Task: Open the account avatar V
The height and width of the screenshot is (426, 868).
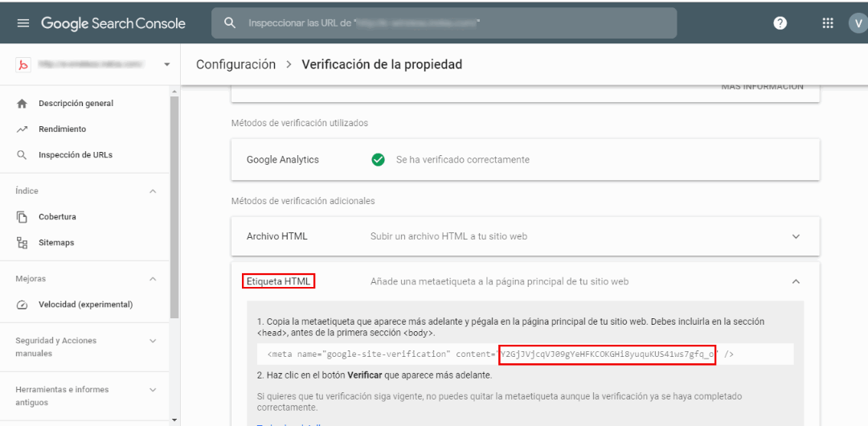Action: pyautogui.click(x=858, y=23)
